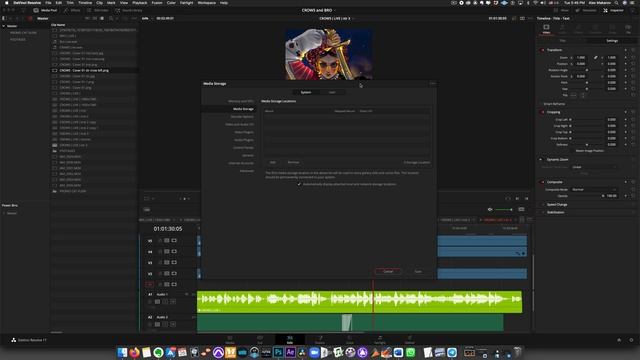Open the Dynamic Zoom Ease dropdown
The image size is (640, 360).
(594, 167)
